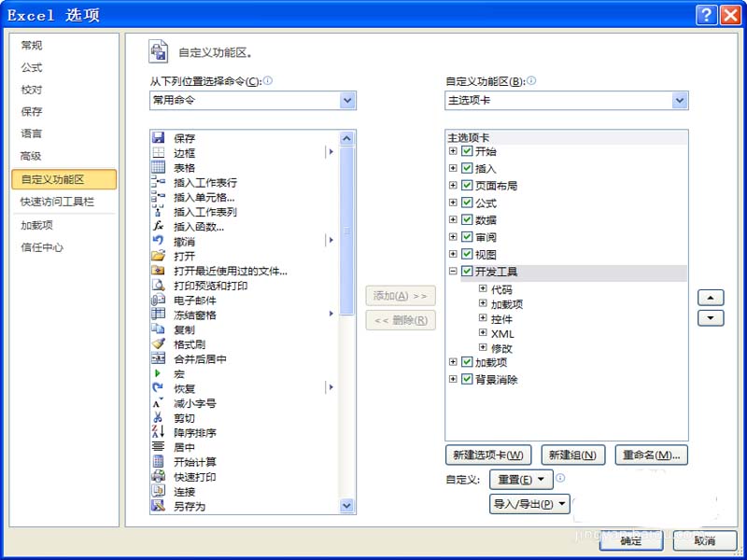Click command list scroll down arrow

point(346,506)
